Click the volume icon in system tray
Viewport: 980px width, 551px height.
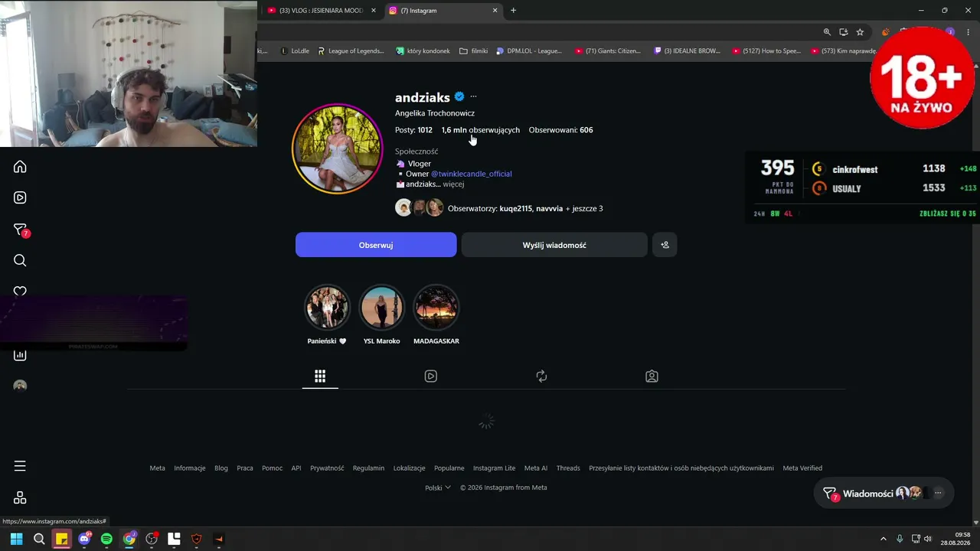(928, 539)
